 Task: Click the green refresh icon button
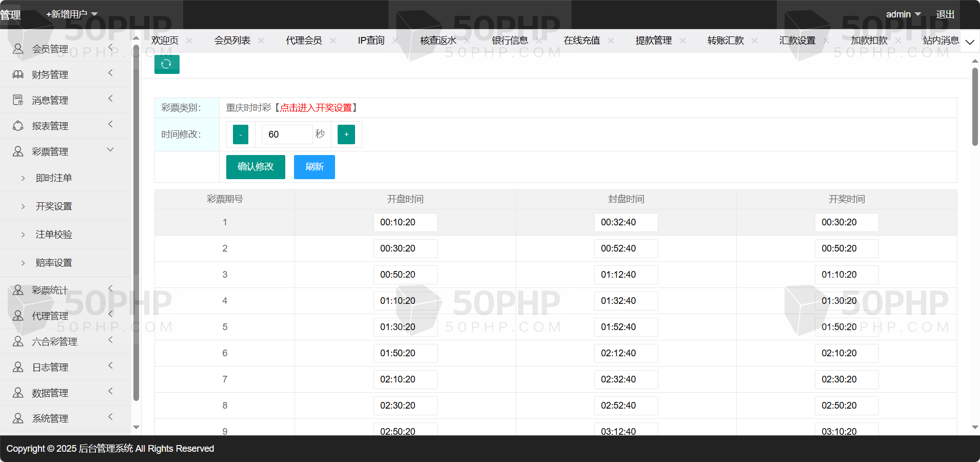coord(167,64)
